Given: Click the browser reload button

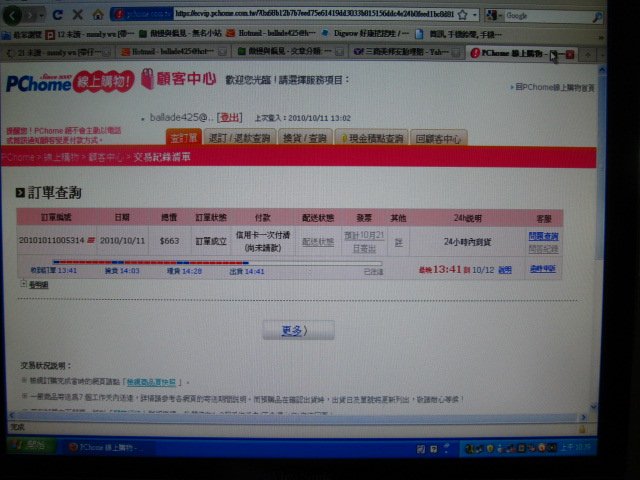Looking at the screenshot, I should coord(58,15).
